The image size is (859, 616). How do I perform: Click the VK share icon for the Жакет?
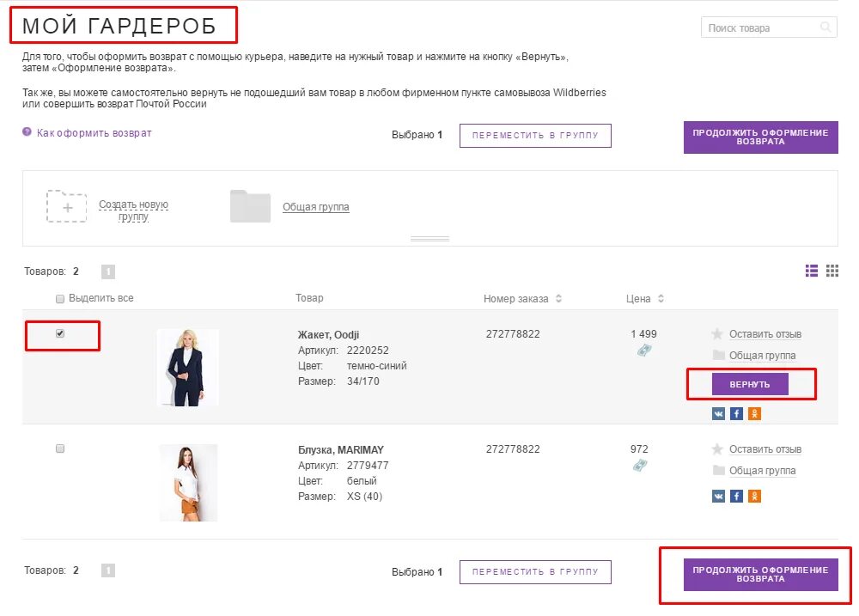point(718,413)
